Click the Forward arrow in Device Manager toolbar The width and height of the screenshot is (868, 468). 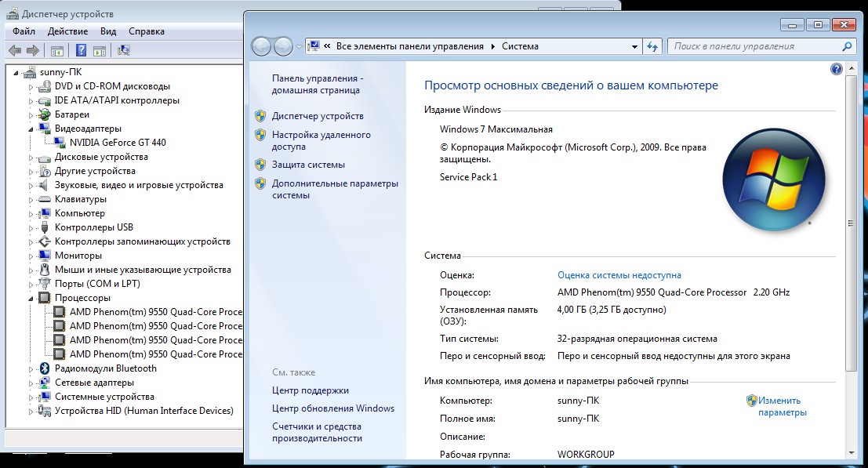pos(33,51)
